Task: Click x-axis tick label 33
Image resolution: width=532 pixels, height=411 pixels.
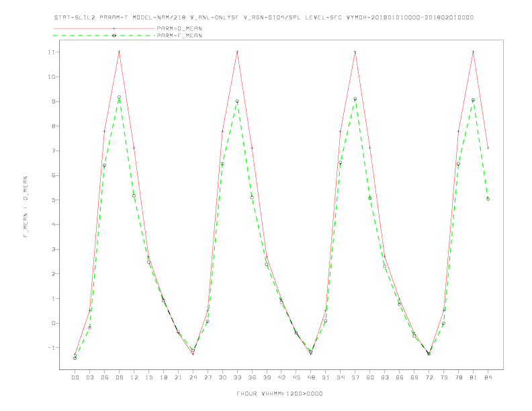Action: point(237,377)
